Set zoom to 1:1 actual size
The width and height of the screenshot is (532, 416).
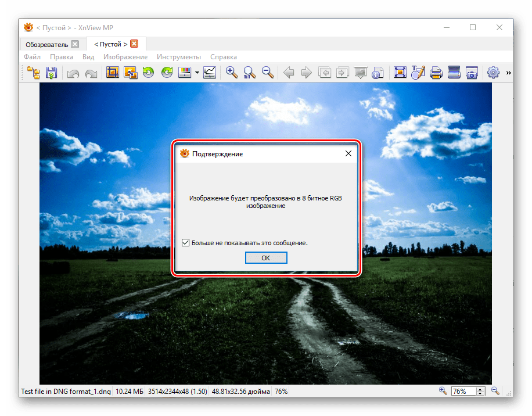(x=249, y=72)
